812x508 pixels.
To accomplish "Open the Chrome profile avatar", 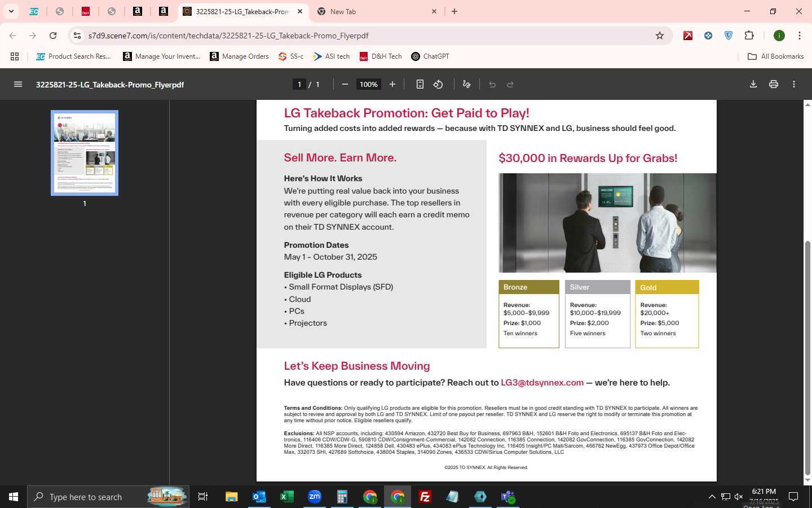I will pyautogui.click(x=779, y=36).
